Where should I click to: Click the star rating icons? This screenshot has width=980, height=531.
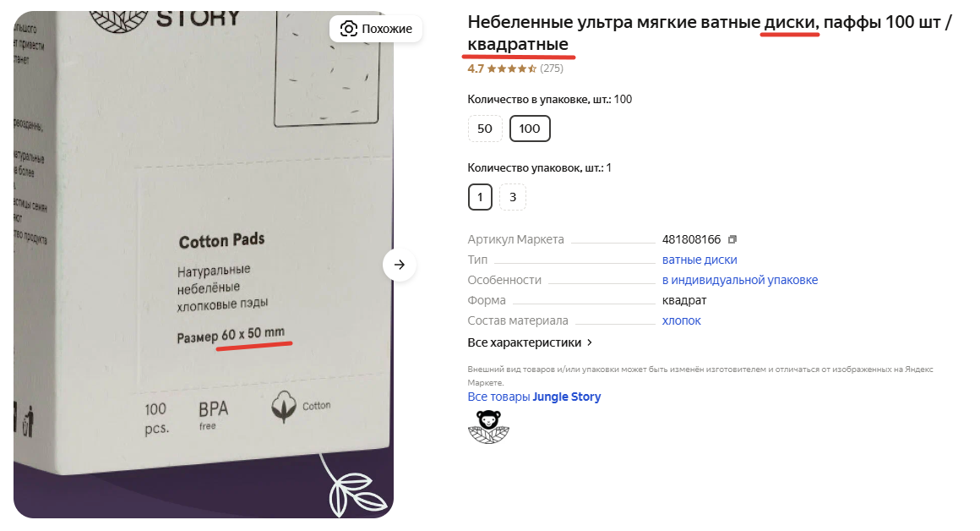(x=512, y=68)
